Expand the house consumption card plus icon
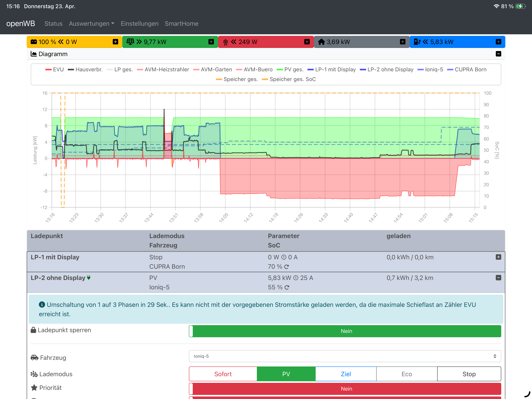Viewport: 532px width, 399px height. pyautogui.click(x=402, y=42)
